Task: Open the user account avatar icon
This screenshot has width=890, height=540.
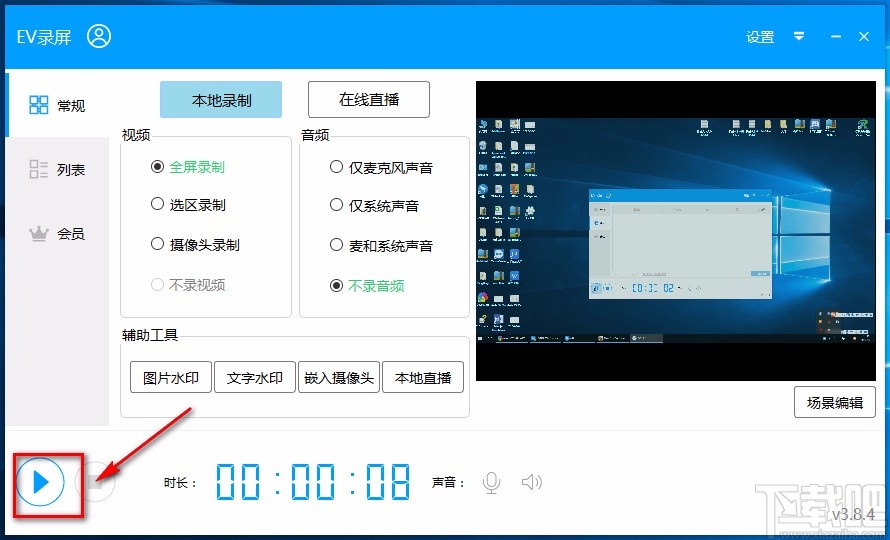Action: click(x=99, y=36)
